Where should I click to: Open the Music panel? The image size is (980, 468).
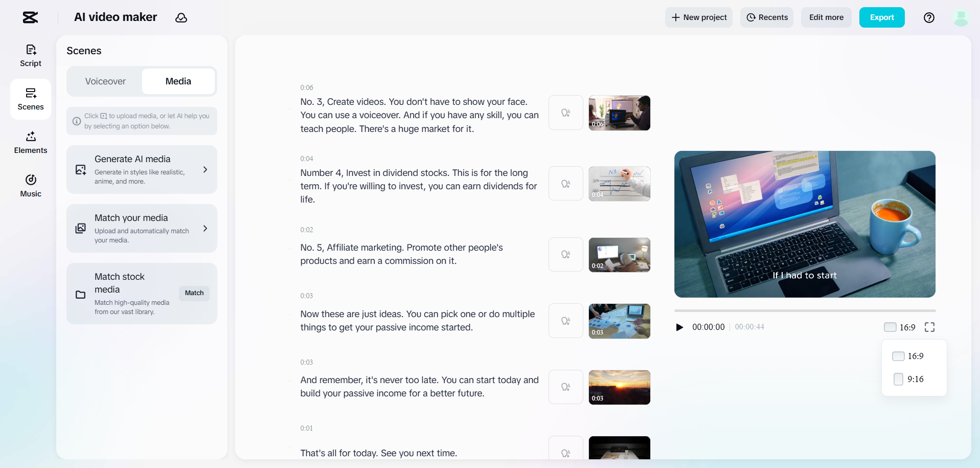pyautogui.click(x=31, y=186)
